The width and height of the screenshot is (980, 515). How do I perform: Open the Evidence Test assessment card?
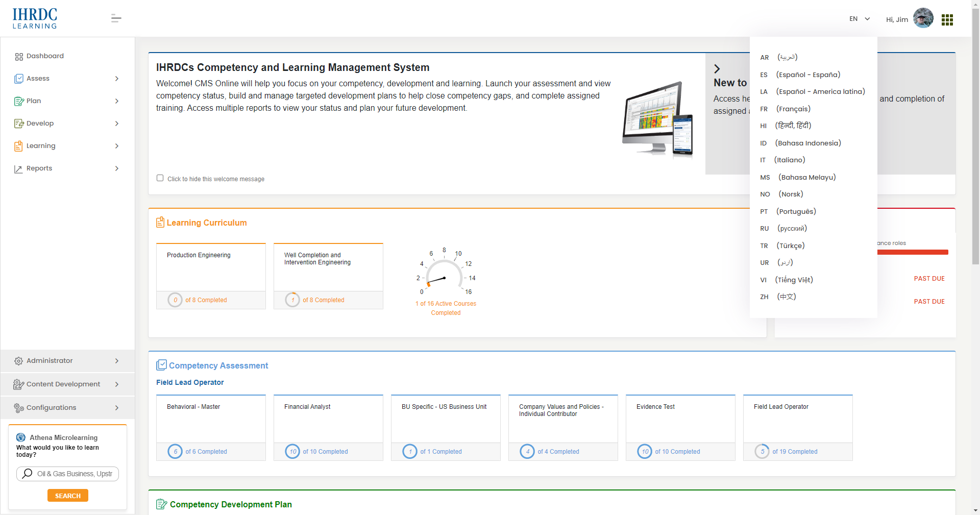pos(680,428)
